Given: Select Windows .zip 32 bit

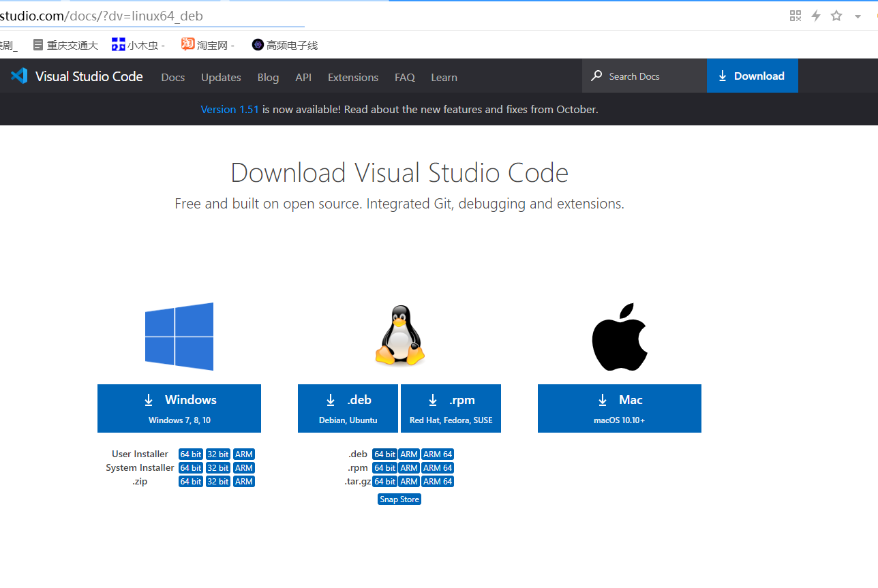Looking at the screenshot, I should coord(218,481).
